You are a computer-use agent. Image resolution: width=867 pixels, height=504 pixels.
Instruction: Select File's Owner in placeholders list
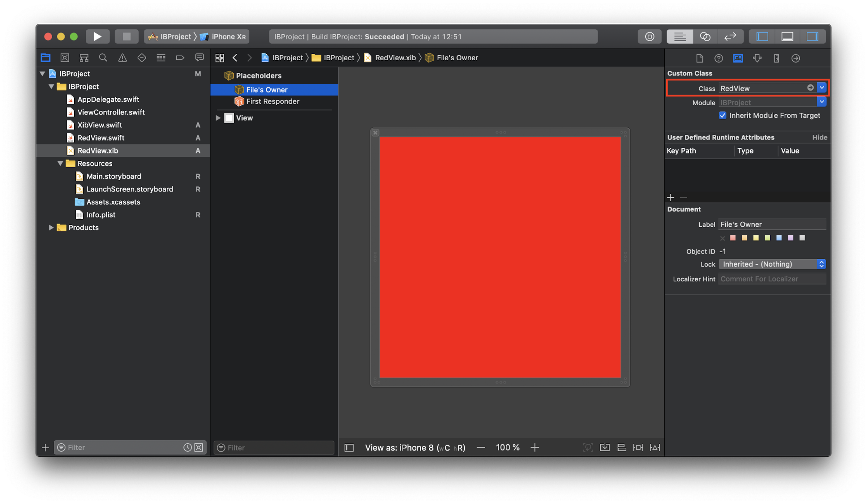tap(266, 89)
